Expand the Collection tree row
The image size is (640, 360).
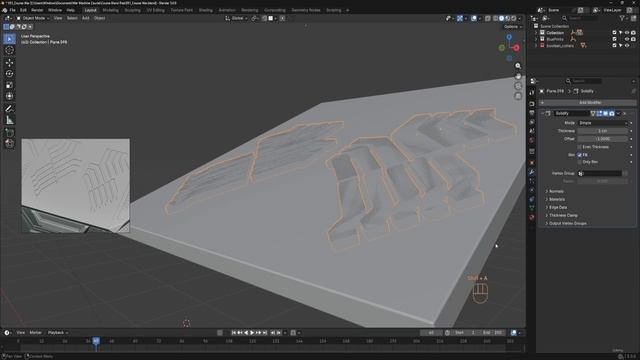pos(536,33)
